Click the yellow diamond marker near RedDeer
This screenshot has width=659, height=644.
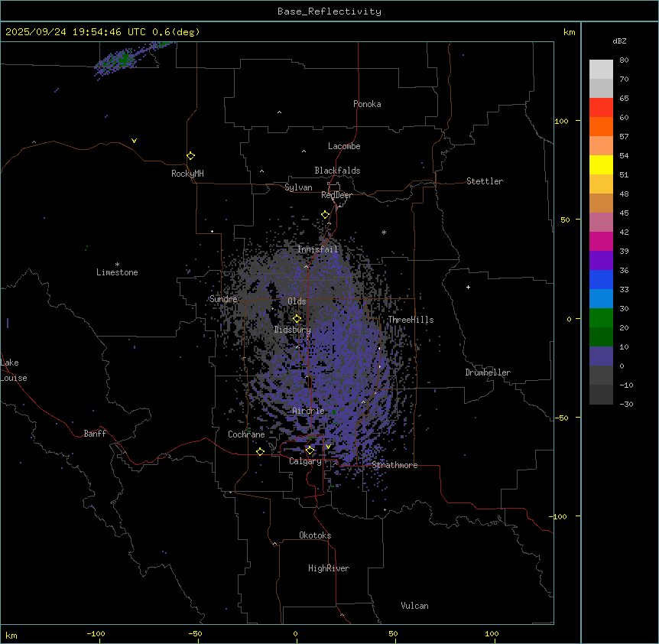(325, 215)
